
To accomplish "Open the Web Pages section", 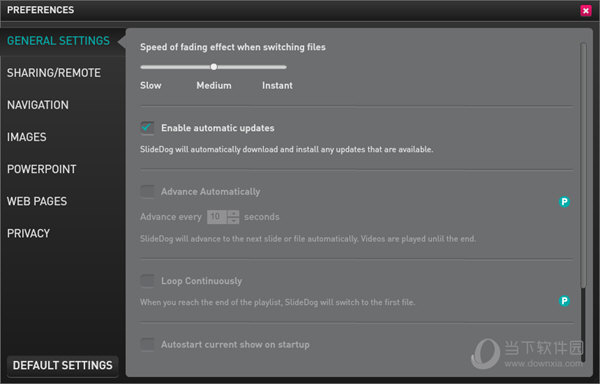I will [37, 201].
